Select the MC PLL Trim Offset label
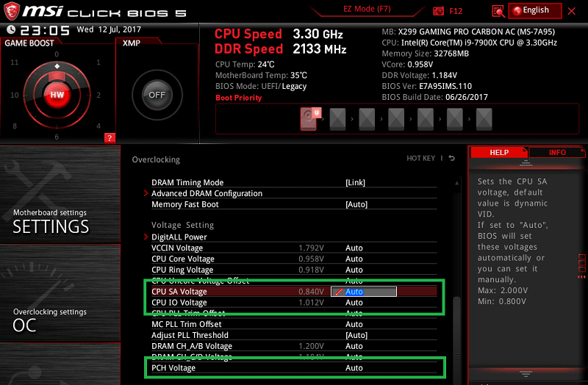The image size is (588, 385). (187, 324)
